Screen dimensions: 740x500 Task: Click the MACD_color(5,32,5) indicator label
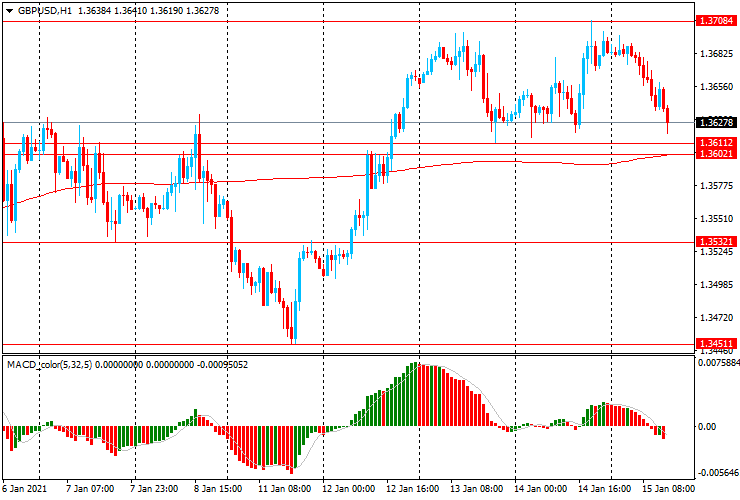click(x=58, y=365)
